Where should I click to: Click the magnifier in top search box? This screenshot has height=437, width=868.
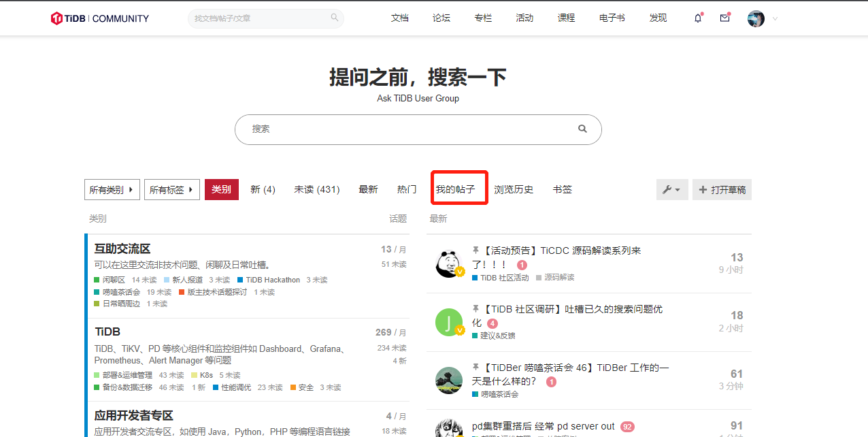[335, 18]
